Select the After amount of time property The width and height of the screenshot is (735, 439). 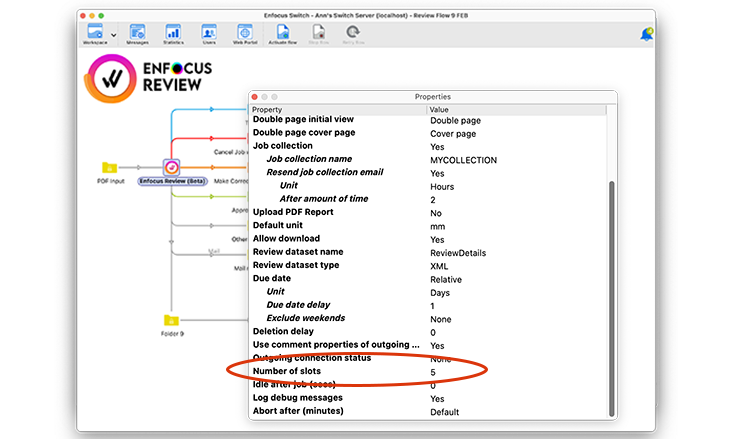click(324, 199)
